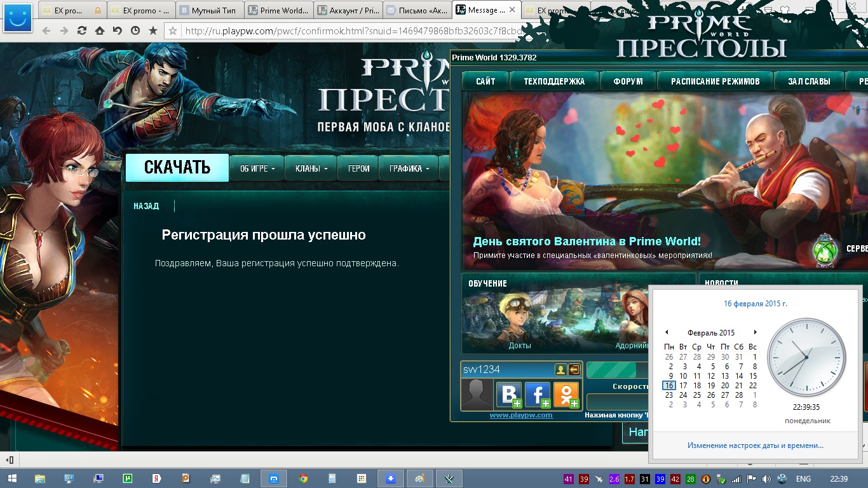Open Calculator from the taskbar
This screenshot has width=868, height=488.
332,478
